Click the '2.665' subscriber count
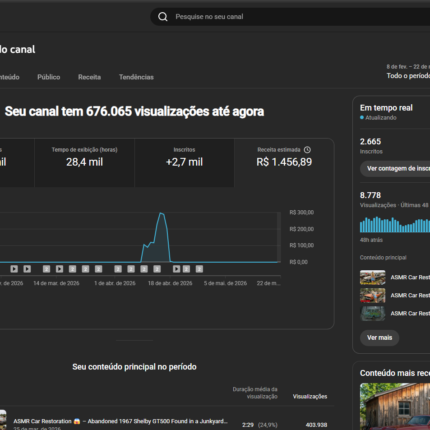The image size is (430, 430). pos(370,142)
